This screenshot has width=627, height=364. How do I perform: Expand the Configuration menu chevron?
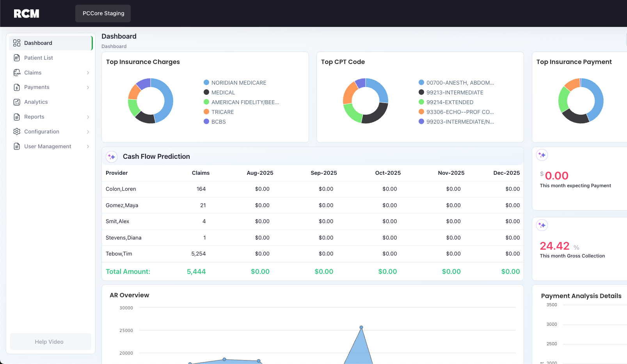[x=88, y=132]
